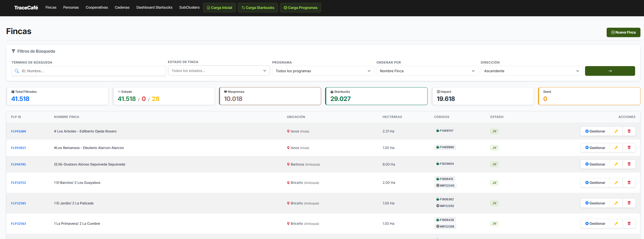Click Gestionar for Los Arboles finca

pos(595,131)
